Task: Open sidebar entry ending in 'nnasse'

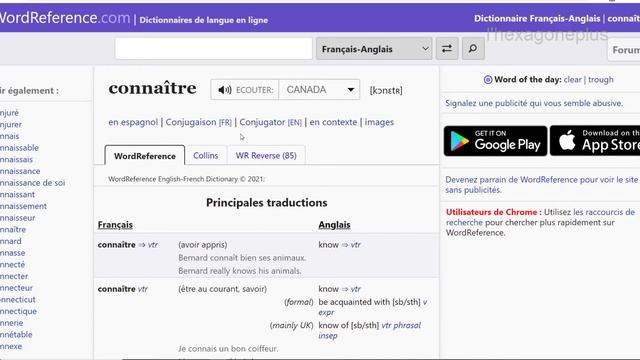Action: (x=13, y=253)
